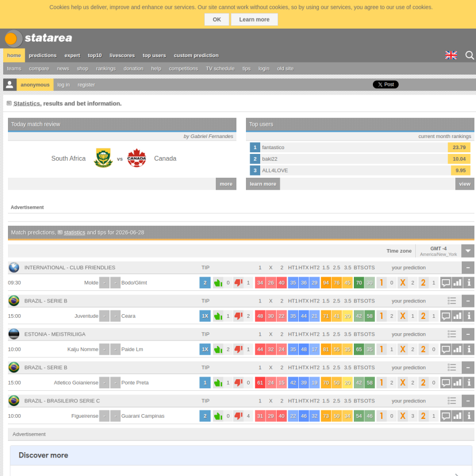Select prediction 1 for Juventude vs Ceara

(381, 316)
